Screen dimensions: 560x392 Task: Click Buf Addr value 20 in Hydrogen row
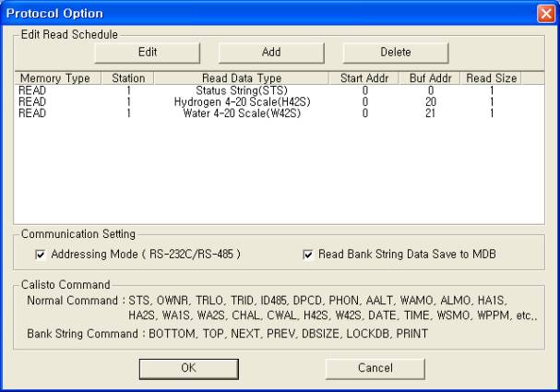429,101
